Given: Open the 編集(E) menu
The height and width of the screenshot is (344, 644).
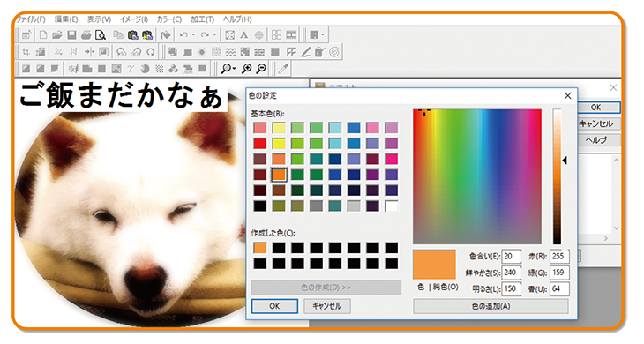Looking at the screenshot, I should [x=66, y=19].
